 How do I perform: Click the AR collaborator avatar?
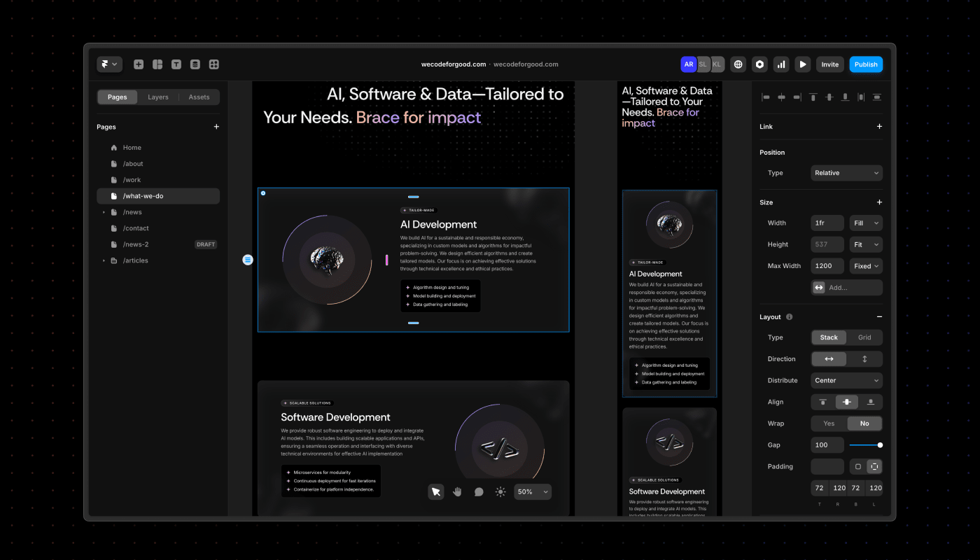689,64
